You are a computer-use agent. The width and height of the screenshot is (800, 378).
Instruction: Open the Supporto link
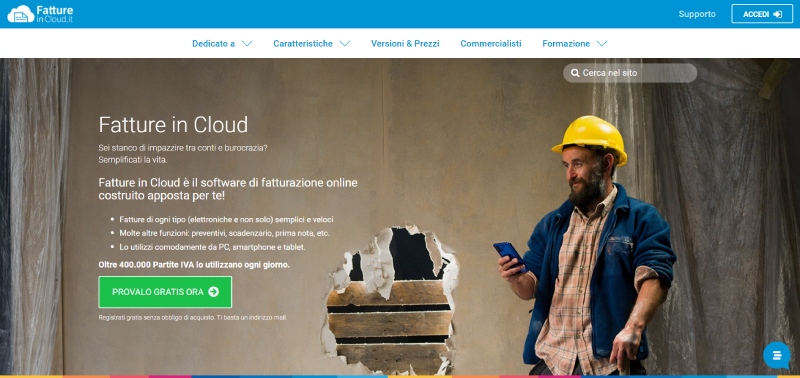(x=697, y=14)
